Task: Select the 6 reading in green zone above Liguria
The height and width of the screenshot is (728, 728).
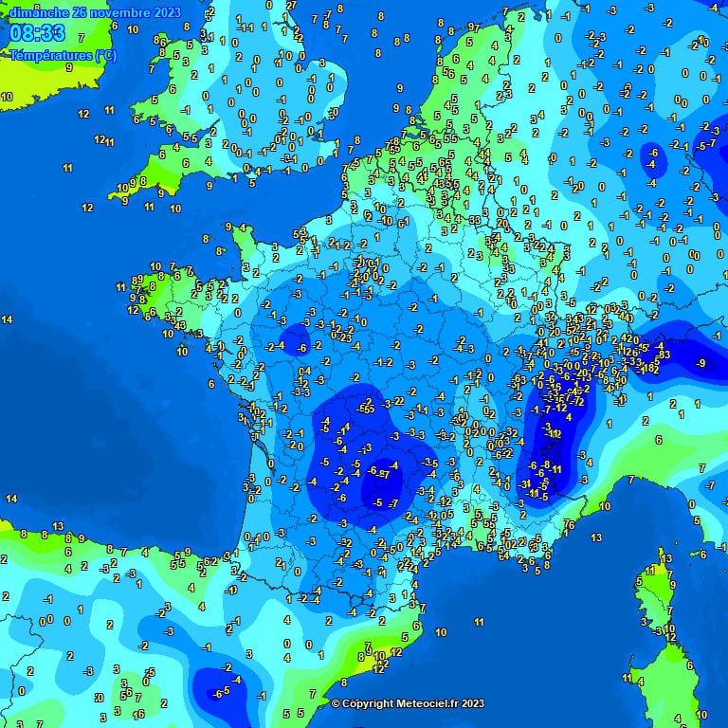Action: click(x=658, y=440)
